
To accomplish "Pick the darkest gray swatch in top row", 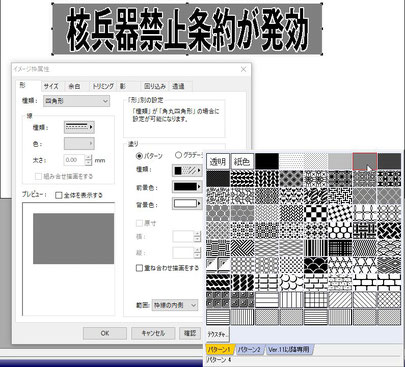I will pyautogui.click(x=389, y=161).
